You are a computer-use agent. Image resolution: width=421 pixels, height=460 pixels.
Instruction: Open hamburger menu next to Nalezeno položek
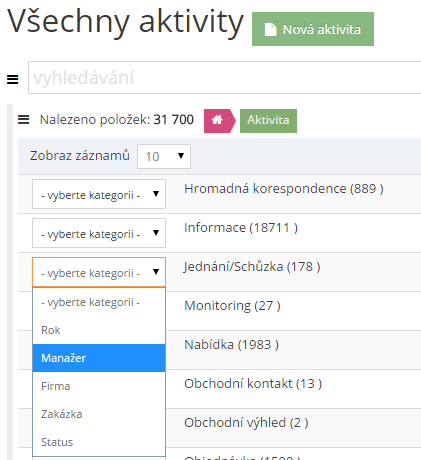[24, 119]
